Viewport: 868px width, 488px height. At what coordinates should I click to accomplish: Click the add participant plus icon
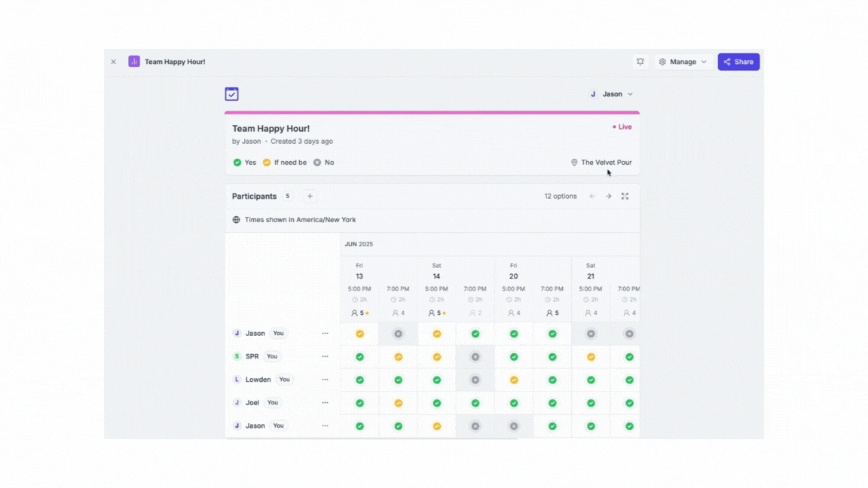(x=310, y=196)
